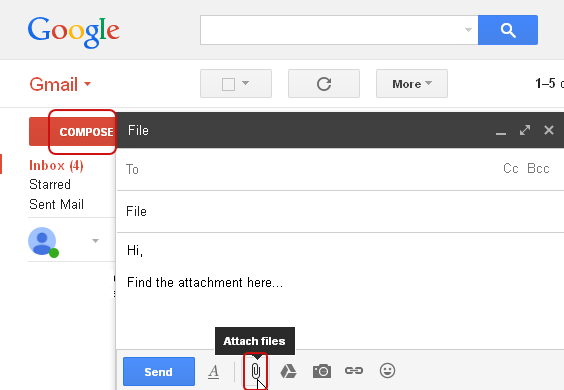This screenshot has height=390, width=564.
Task: Expand the More actions dropdown
Action: 412,83
